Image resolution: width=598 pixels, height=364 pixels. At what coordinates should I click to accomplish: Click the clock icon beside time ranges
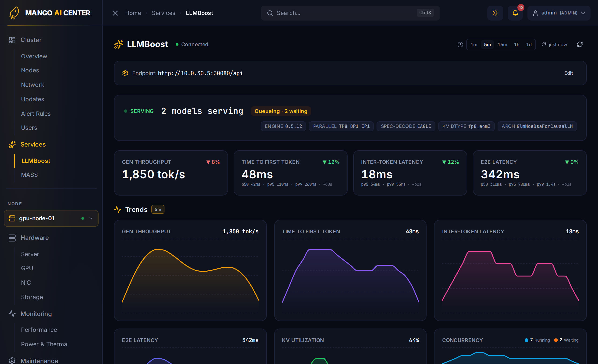coord(460,45)
